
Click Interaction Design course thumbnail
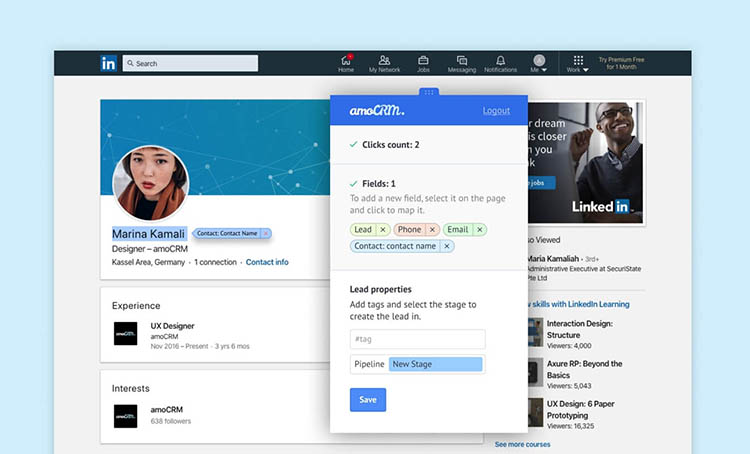pos(535,332)
